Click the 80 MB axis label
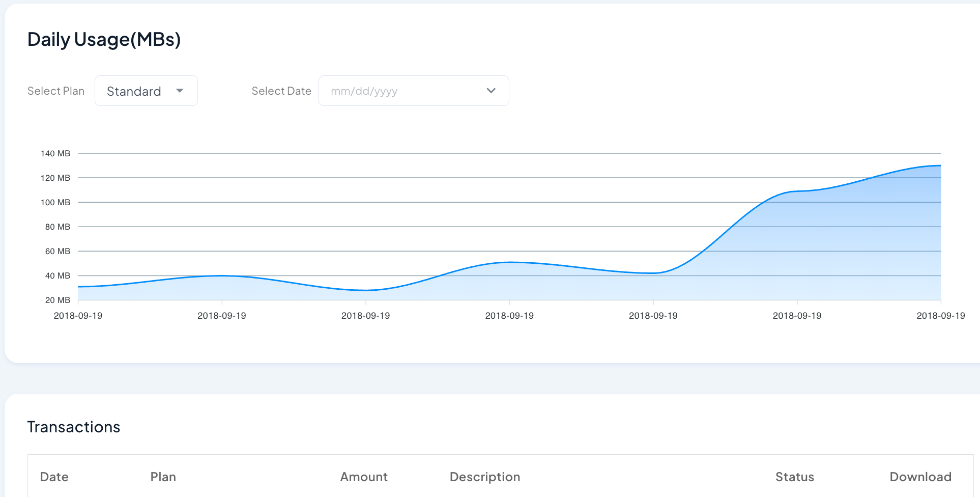980x497 pixels. (57, 227)
